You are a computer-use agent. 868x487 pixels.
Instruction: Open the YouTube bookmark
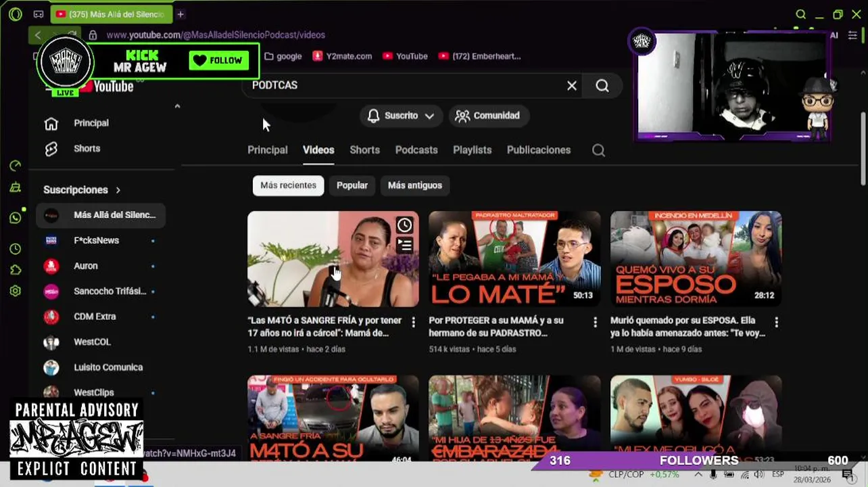405,56
